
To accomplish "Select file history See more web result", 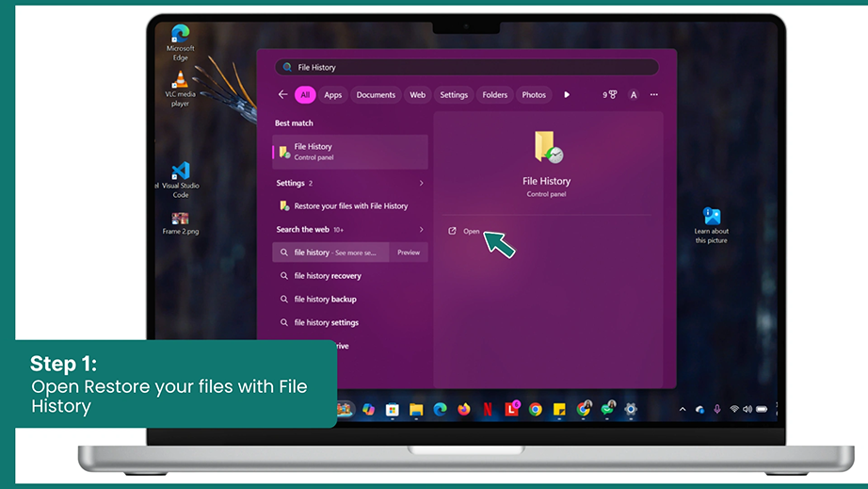I will (330, 253).
